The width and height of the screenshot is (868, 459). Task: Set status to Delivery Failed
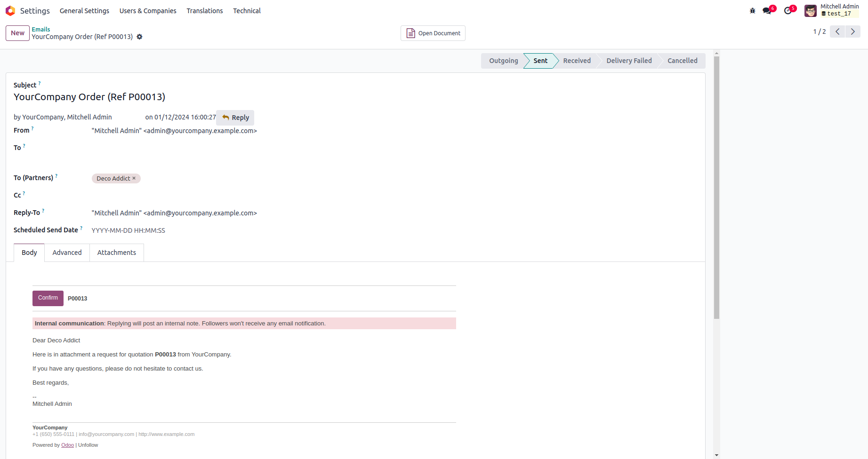click(x=629, y=61)
